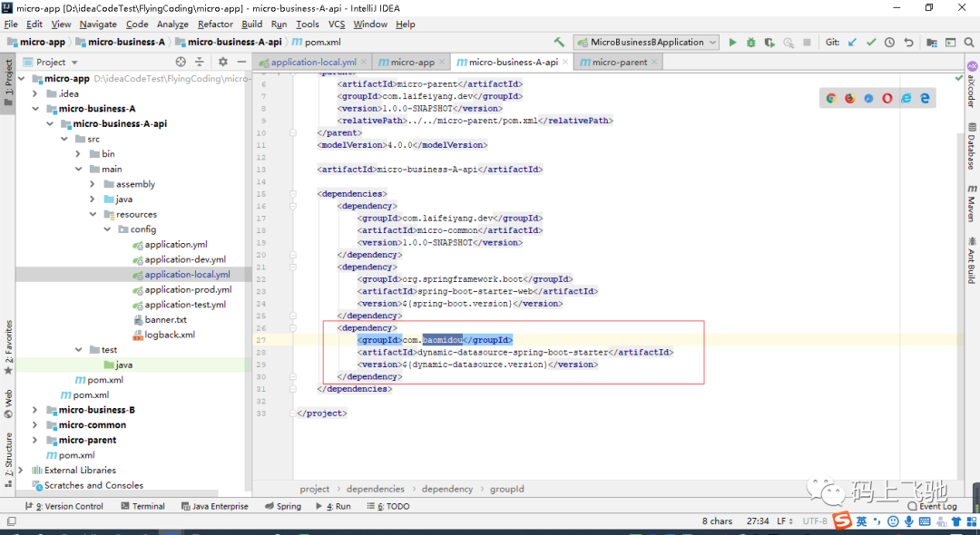
Task: Collapse the config folder
Action: (107, 229)
